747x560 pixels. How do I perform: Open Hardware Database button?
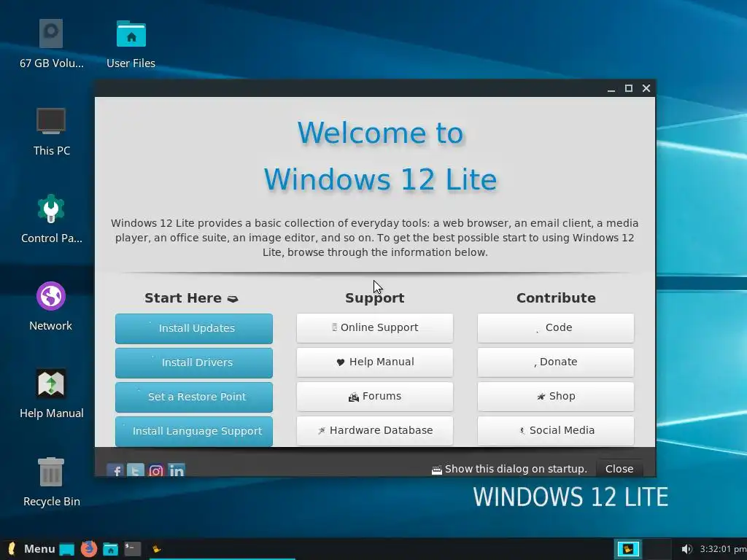tap(374, 430)
